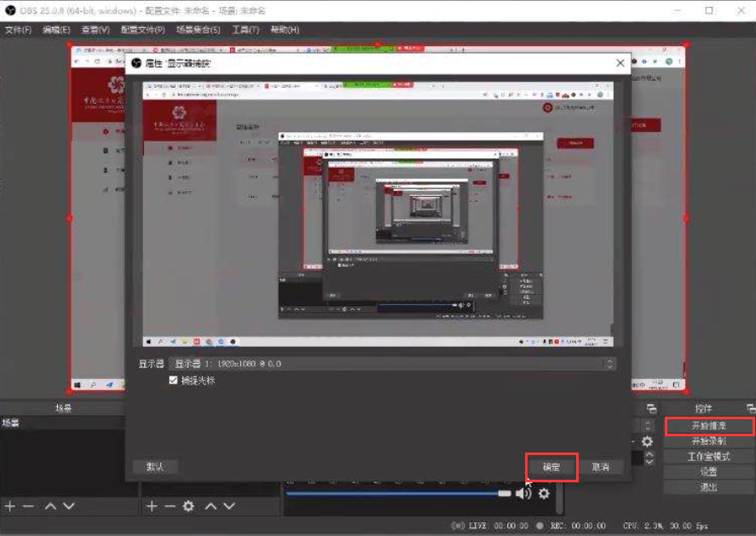Image resolution: width=756 pixels, height=536 pixels.
Task: Move scene up with arrow icon
Action: pos(50,506)
